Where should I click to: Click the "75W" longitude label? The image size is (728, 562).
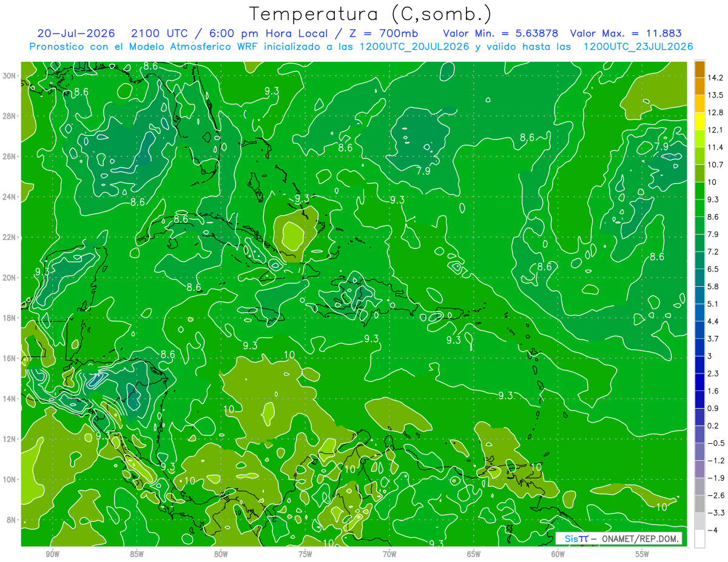pyautogui.click(x=305, y=554)
